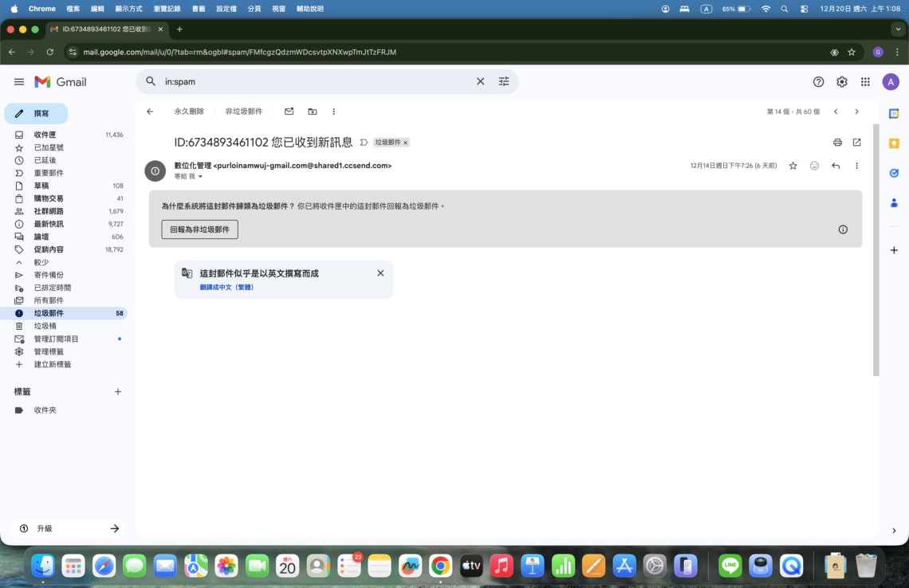The width and height of the screenshot is (909, 588).
Task: Remove the 垃圾郵件 label chip X
Action: click(405, 143)
